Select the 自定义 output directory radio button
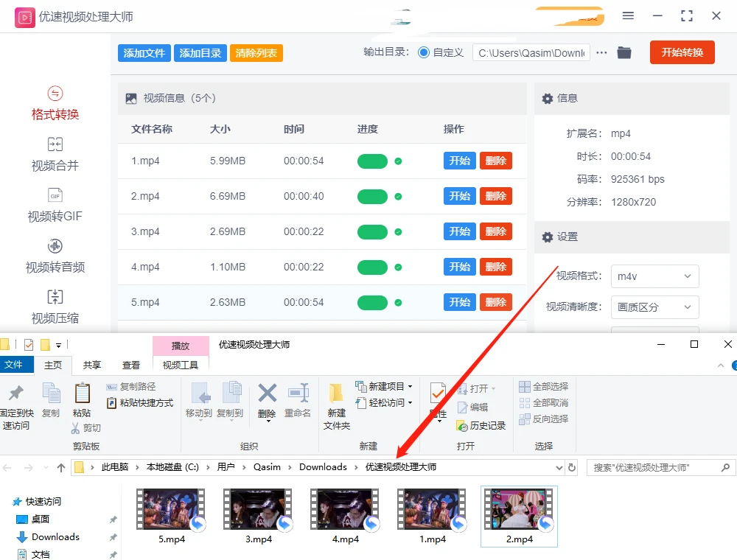 424,52
